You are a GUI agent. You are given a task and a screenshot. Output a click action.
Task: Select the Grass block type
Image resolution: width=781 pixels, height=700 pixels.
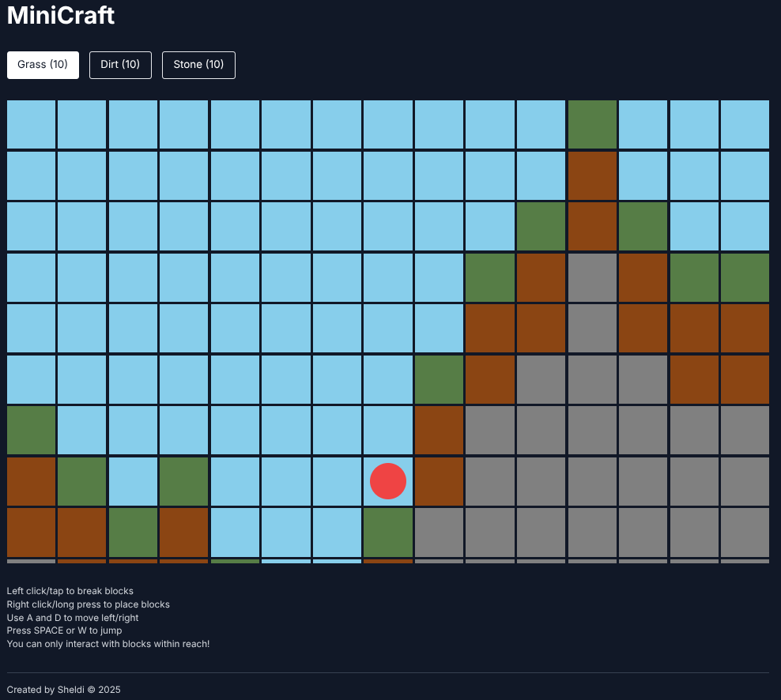(x=43, y=65)
